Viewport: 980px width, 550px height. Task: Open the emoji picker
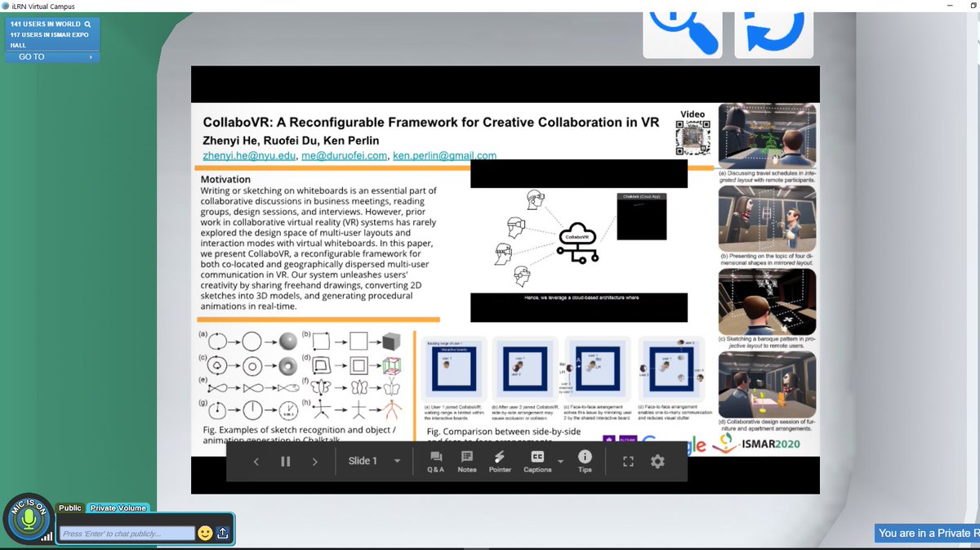click(205, 533)
